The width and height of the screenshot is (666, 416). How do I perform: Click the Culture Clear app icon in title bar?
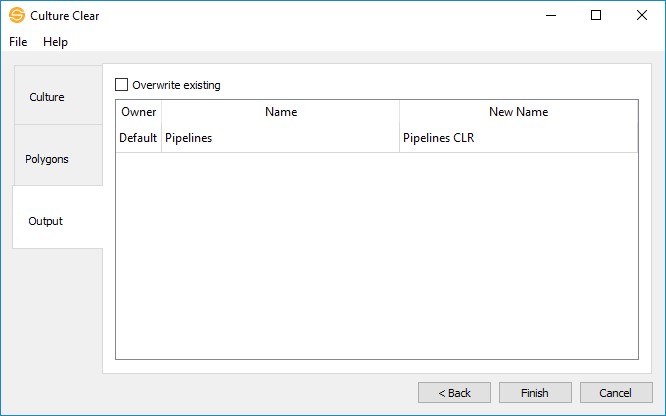(x=16, y=15)
